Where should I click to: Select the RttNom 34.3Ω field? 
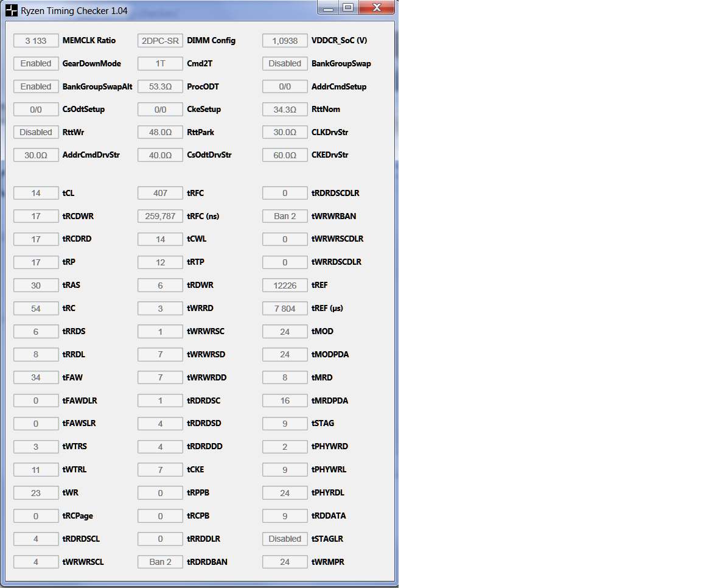pos(285,110)
